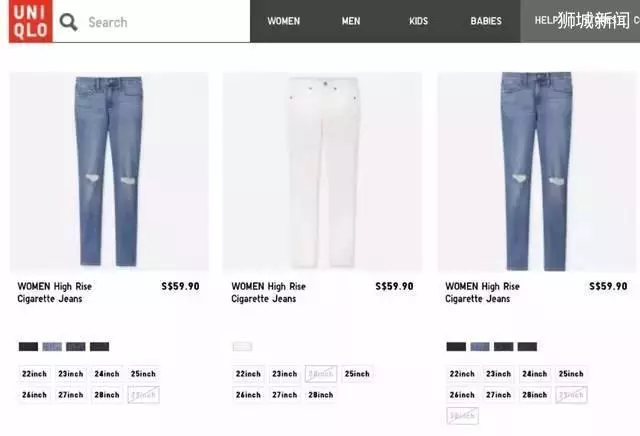The height and width of the screenshot is (436, 640).
Task: Click first product's High Rise Cigarette Jeans title
Action: (x=55, y=292)
